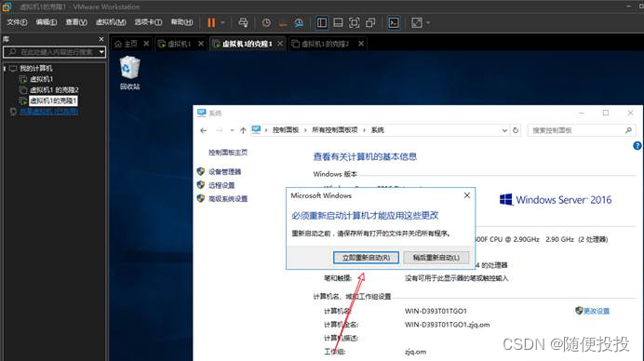Click the library search input field
Screen dimensions: 644x361
coord(53,52)
